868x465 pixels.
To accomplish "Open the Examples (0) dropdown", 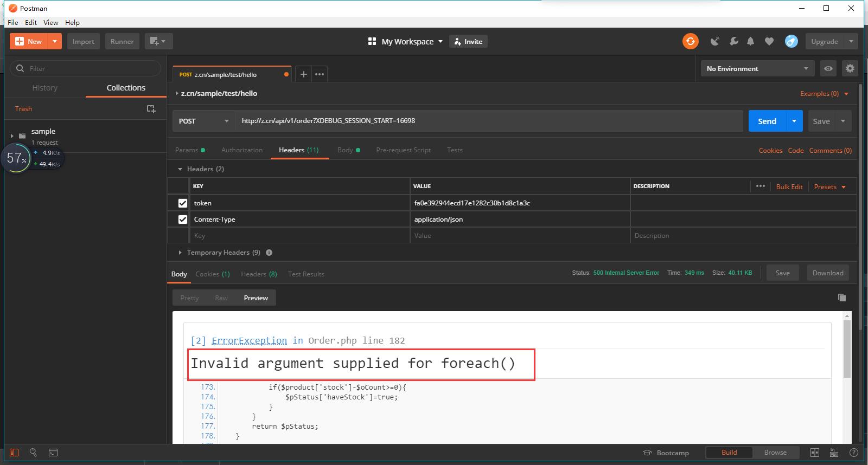I will tap(825, 94).
